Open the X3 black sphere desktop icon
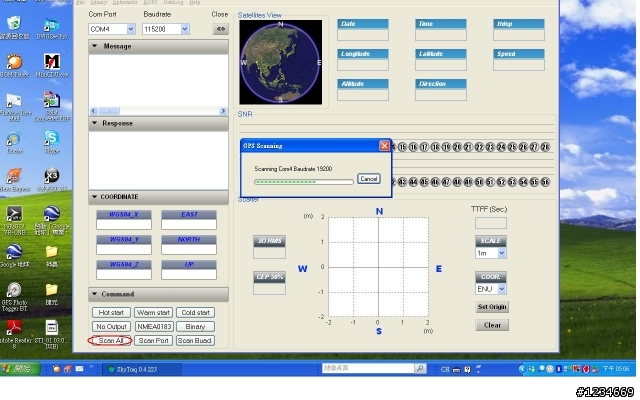Viewport: 640px width, 400px height. [52, 176]
